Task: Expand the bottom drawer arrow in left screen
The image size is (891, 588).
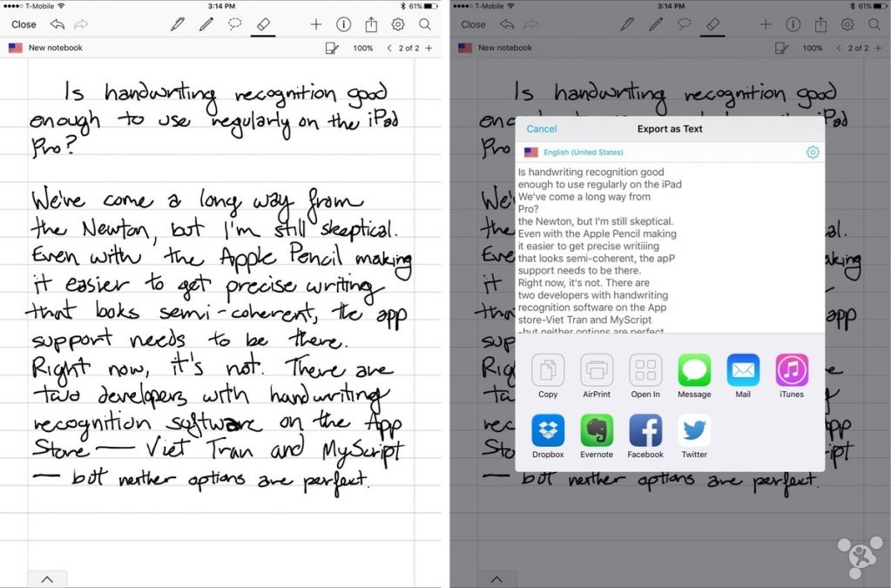Action: click(47, 579)
